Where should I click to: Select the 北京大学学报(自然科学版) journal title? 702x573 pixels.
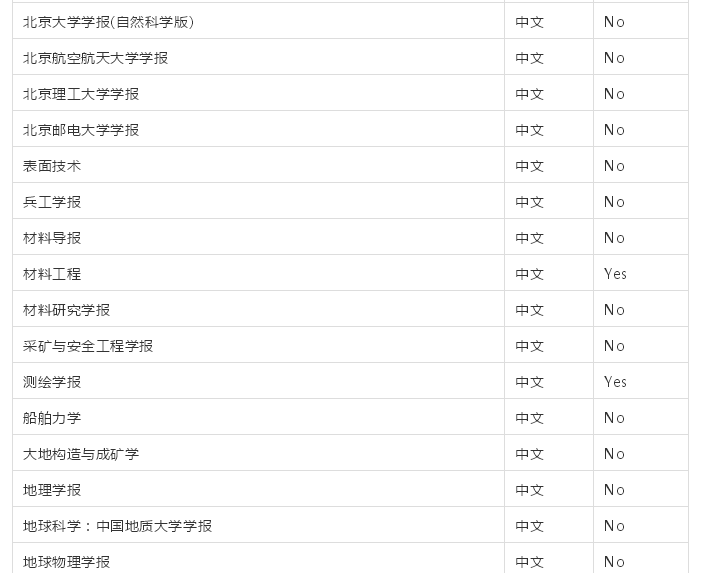[108, 22]
